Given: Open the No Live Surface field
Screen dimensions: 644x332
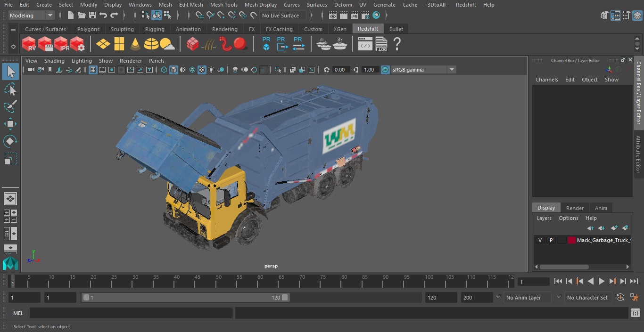Looking at the screenshot, I should [283, 16].
